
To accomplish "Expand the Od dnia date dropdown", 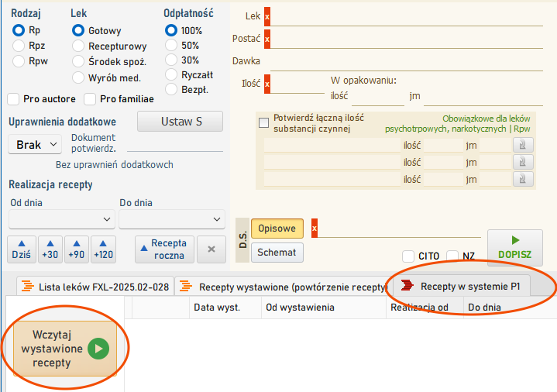I will click(62, 219).
